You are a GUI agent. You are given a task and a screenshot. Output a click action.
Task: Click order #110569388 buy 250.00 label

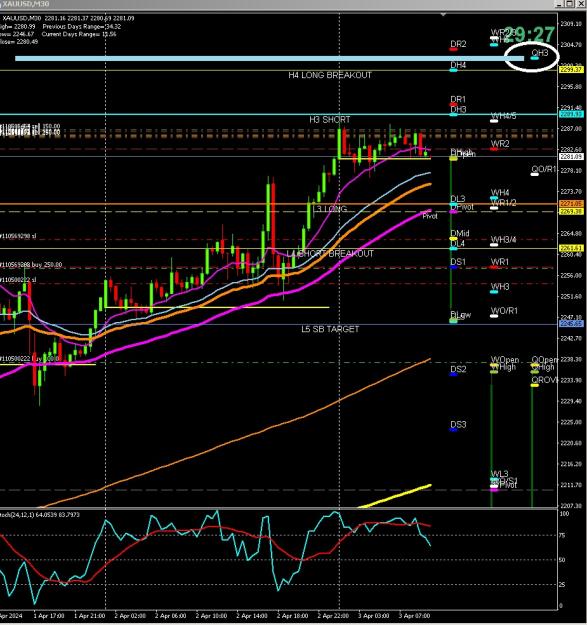[31, 265]
